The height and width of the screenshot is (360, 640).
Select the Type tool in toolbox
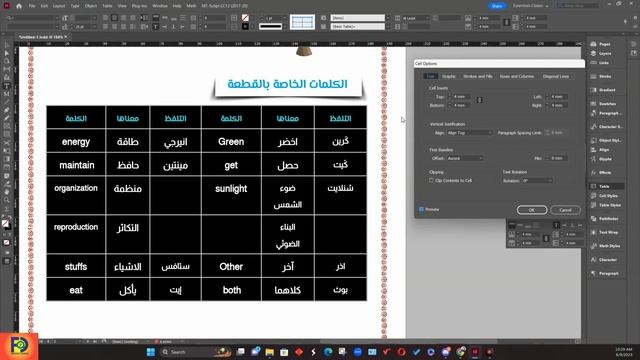coord(7,86)
